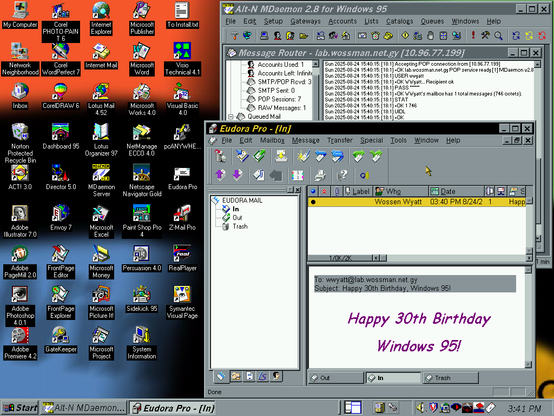Select the Wossen Wyatt message row
The image size is (554, 416).
pos(417,202)
